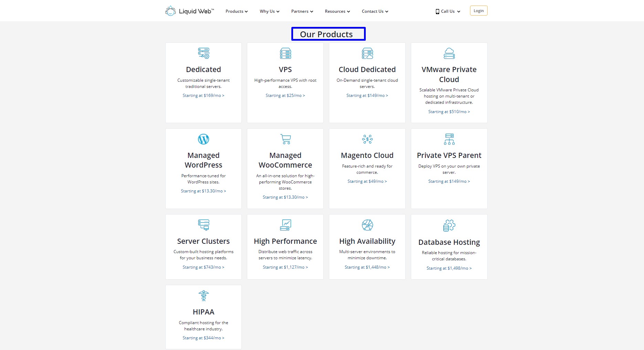Open HIPAA Starting at $344/mo link
The image size is (644, 350).
tap(204, 338)
